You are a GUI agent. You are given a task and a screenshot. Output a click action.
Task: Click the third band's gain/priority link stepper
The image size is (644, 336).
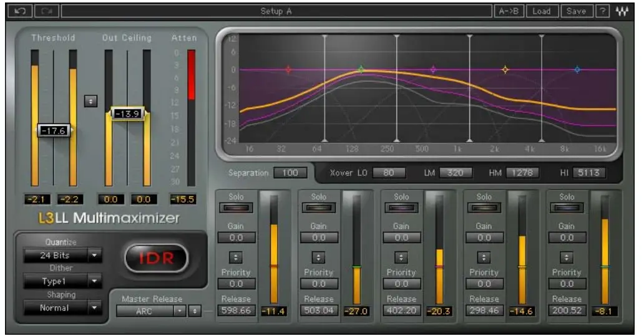[x=401, y=257]
